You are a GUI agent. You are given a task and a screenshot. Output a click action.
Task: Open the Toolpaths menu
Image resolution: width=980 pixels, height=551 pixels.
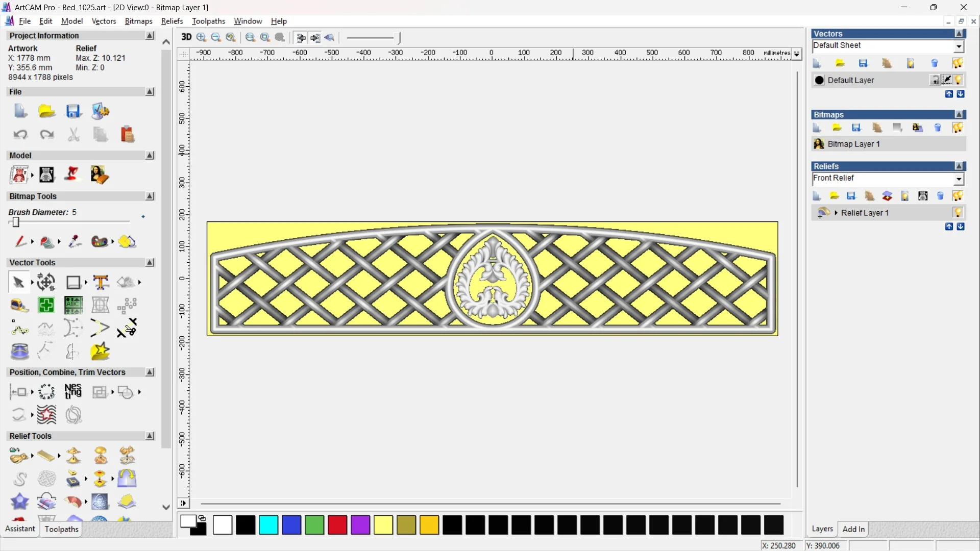click(208, 21)
